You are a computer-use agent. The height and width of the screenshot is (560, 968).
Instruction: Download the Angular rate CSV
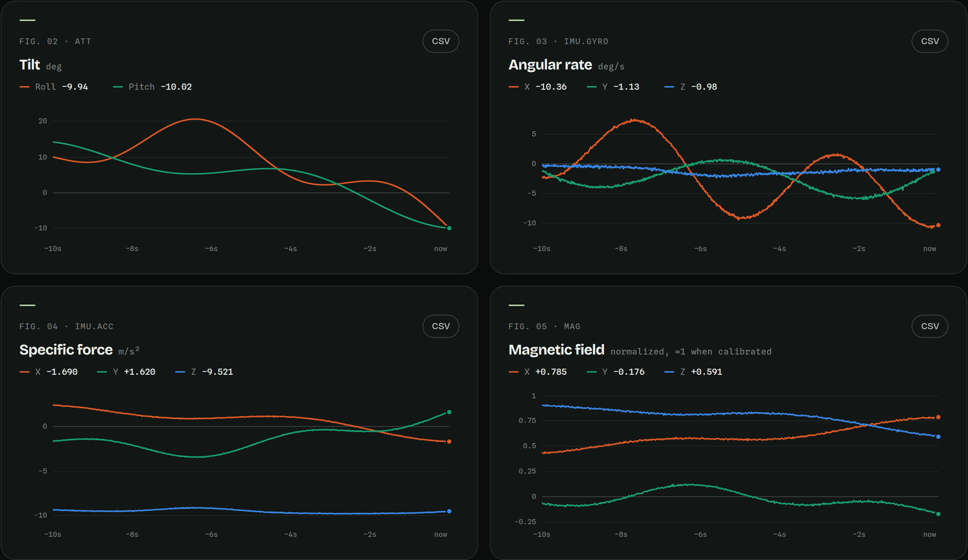(x=929, y=41)
